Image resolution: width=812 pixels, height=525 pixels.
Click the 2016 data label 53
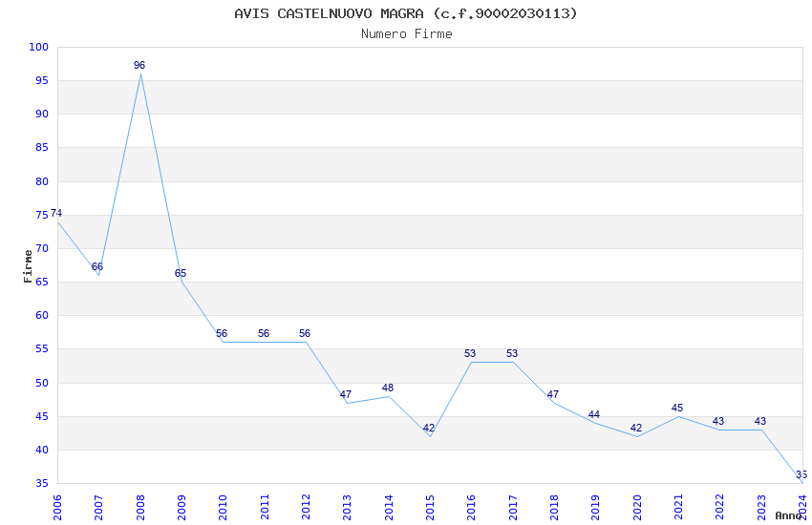[x=470, y=354]
